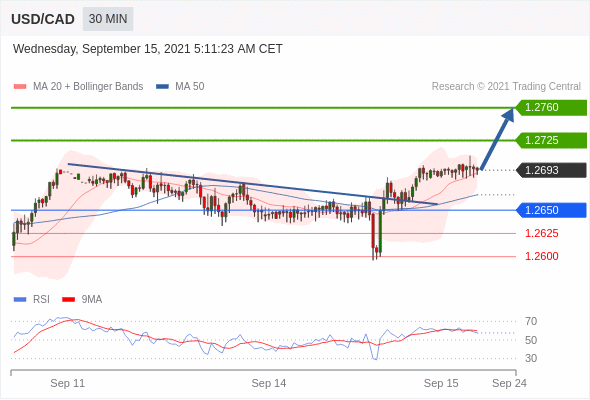Open the Research © 2021 Trading Central credit
590x400 pixels.
pos(506,87)
